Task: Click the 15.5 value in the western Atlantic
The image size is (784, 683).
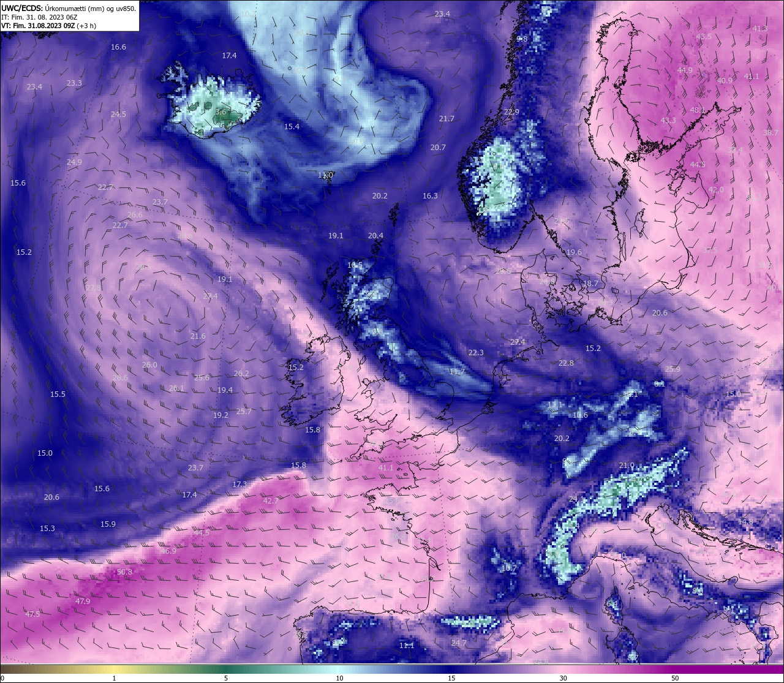Action: click(x=58, y=394)
